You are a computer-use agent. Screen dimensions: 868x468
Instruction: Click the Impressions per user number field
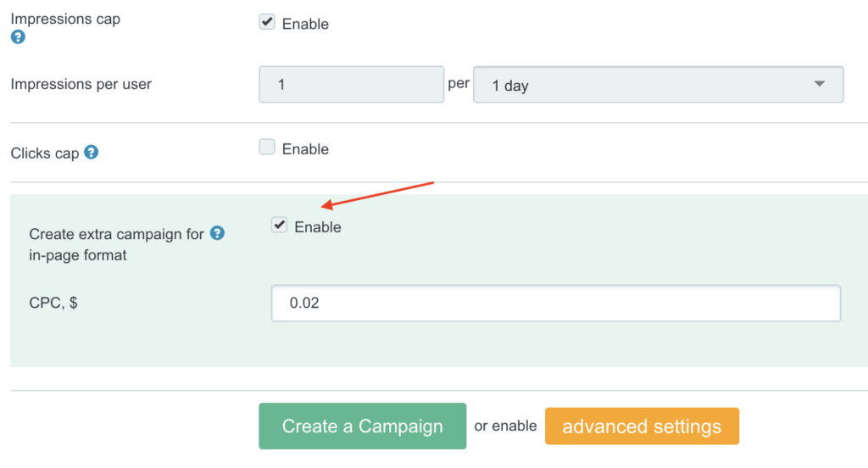(351, 85)
